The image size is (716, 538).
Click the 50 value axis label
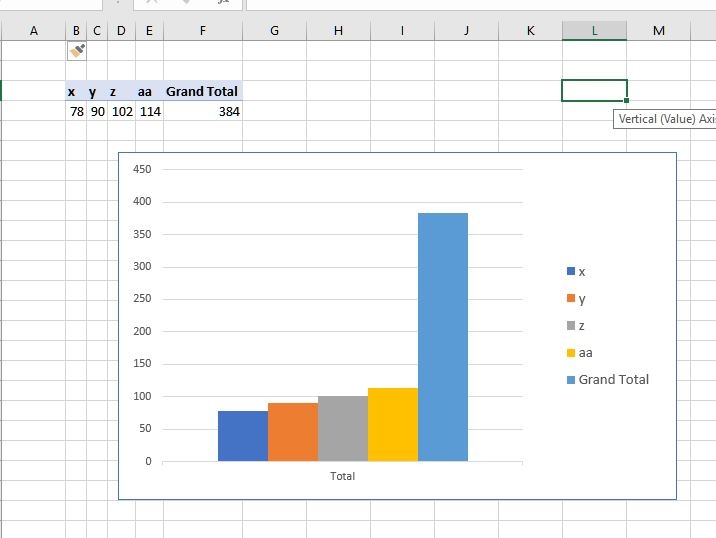(x=145, y=428)
